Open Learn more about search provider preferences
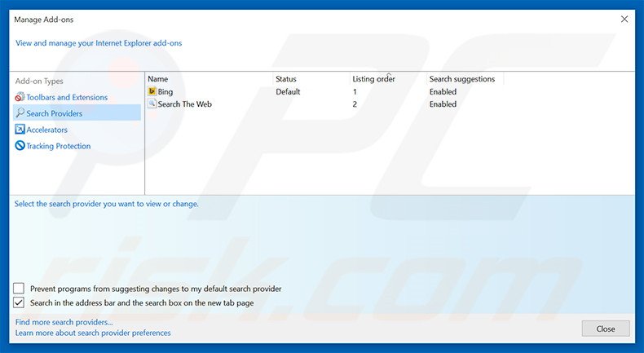Screen dimensions: 644x353 [93, 333]
